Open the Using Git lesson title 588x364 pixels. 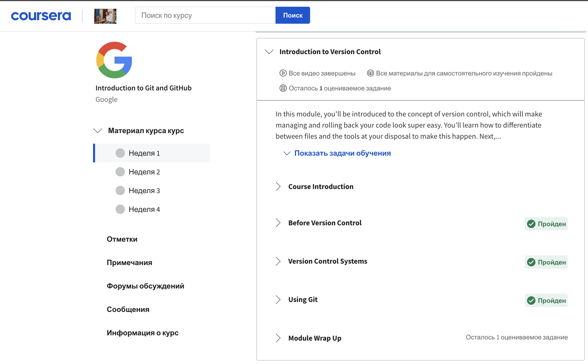303,299
